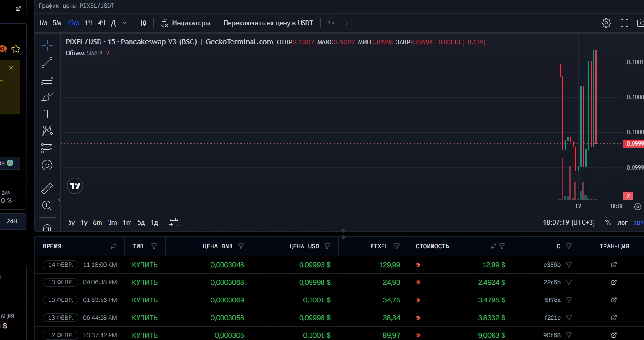The height and width of the screenshot is (340, 644).
Task: Open the ЦЕНА USD column filter
Action: point(327,246)
